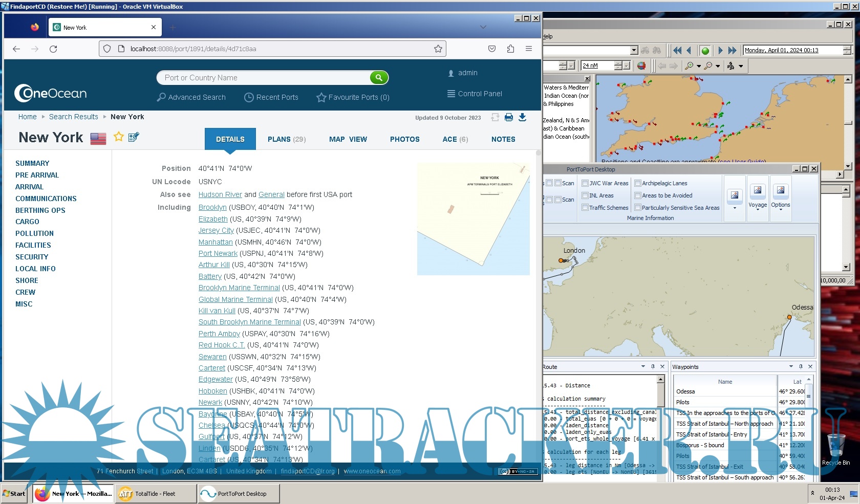Tick the Traffic Schemes checkbox
The width and height of the screenshot is (860, 504).
point(585,208)
